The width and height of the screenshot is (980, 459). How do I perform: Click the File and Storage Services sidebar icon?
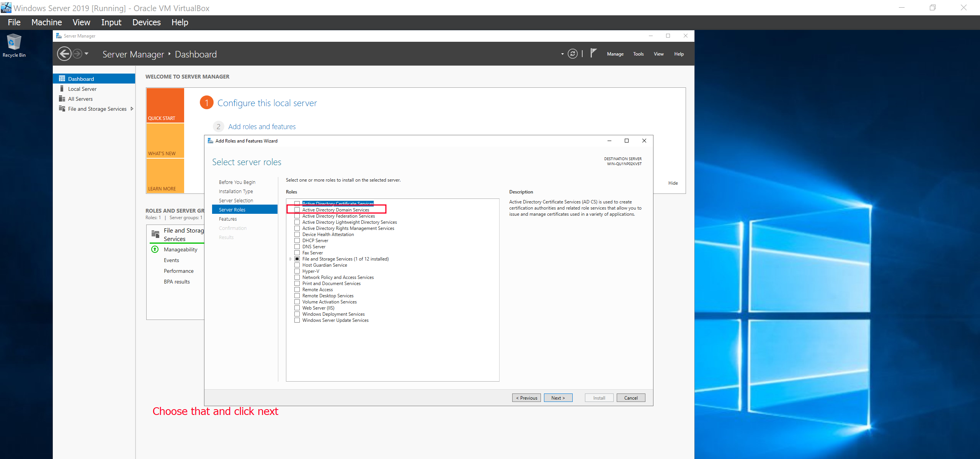62,108
